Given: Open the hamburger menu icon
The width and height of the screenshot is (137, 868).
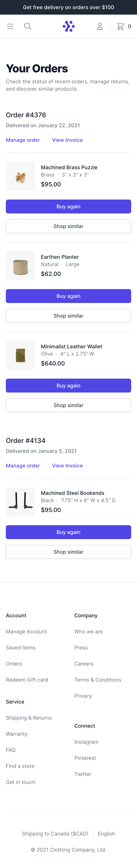Looking at the screenshot, I should point(10,26).
